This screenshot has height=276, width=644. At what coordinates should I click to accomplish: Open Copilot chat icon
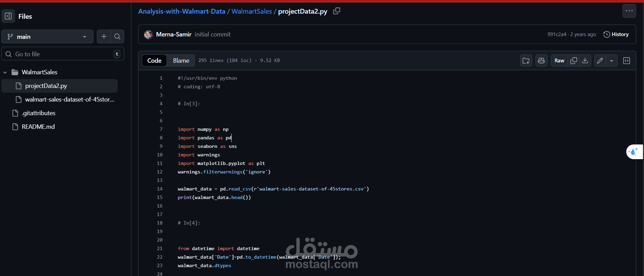coord(541,61)
